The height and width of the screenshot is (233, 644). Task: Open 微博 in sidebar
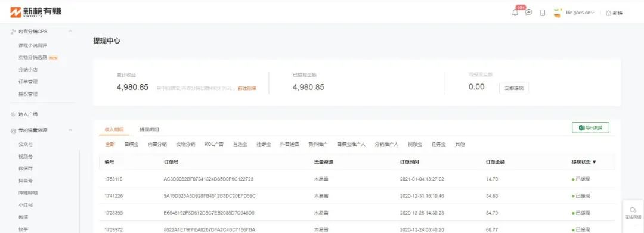23,217
